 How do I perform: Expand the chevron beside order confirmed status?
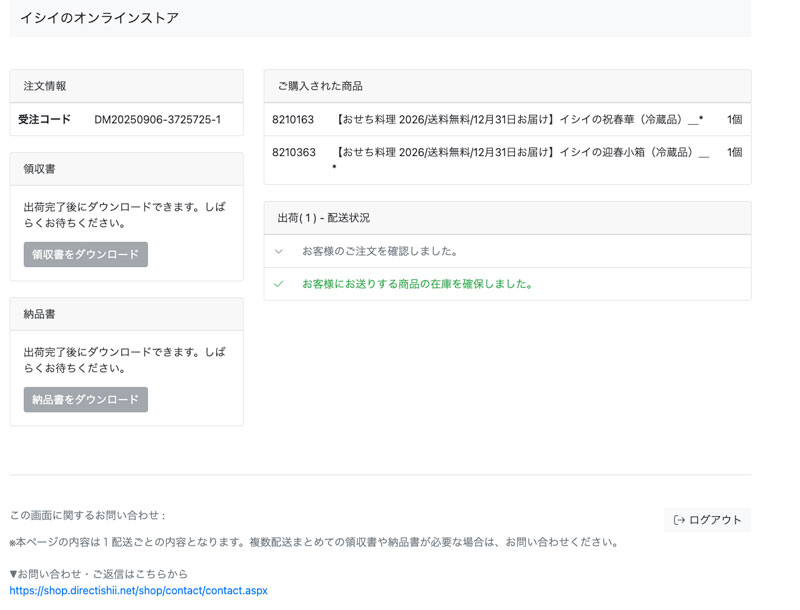tap(279, 251)
